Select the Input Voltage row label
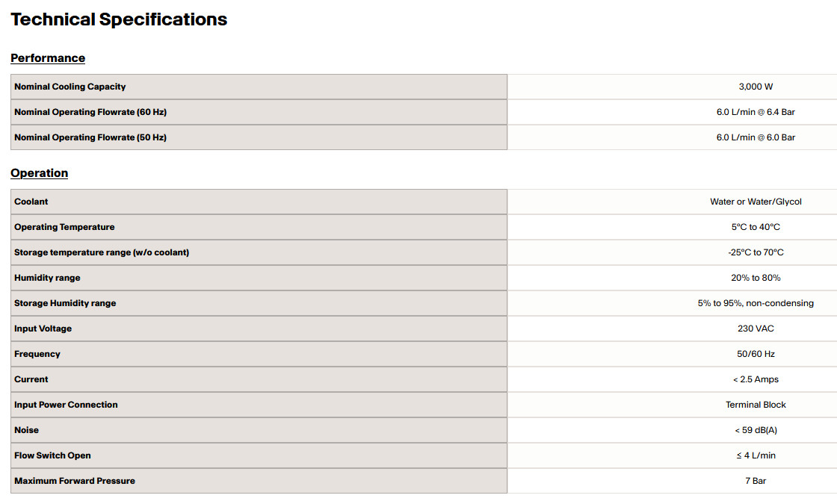The image size is (837, 504). tap(43, 329)
